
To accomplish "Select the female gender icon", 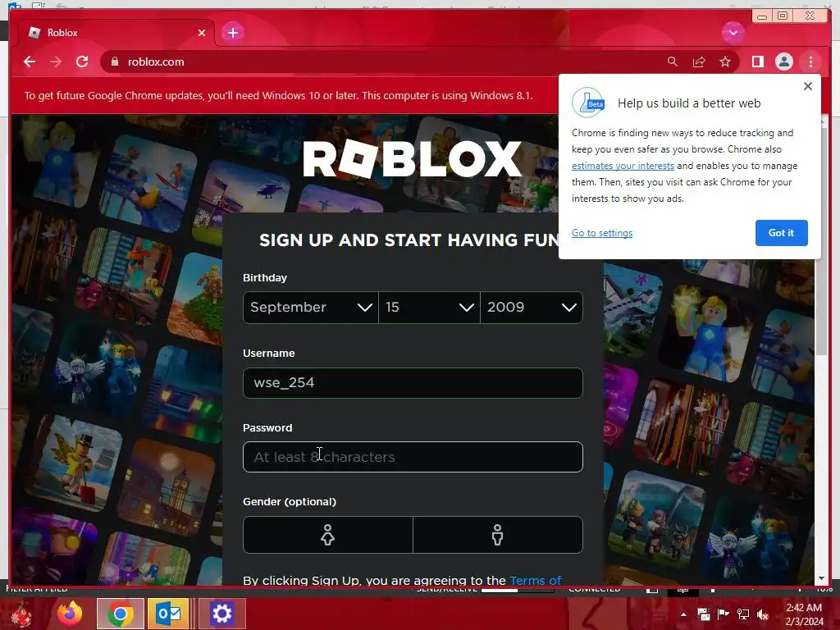I will pyautogui.click(x=328, y=535).
